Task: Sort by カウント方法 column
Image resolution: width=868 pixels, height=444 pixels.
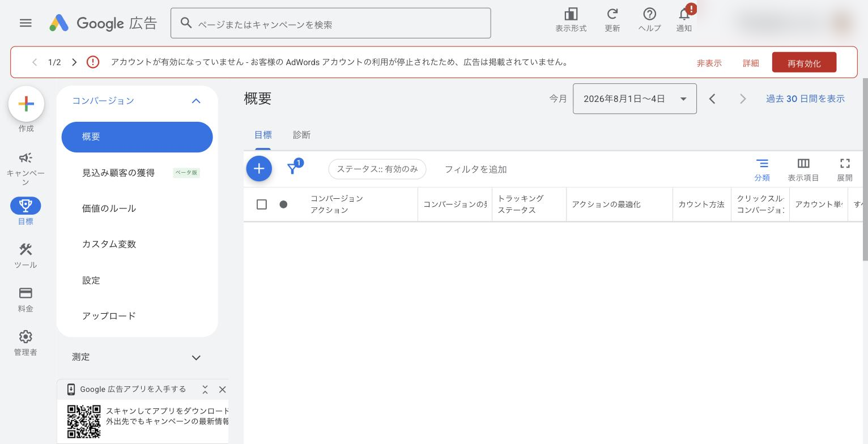Action: pos(701,204)
